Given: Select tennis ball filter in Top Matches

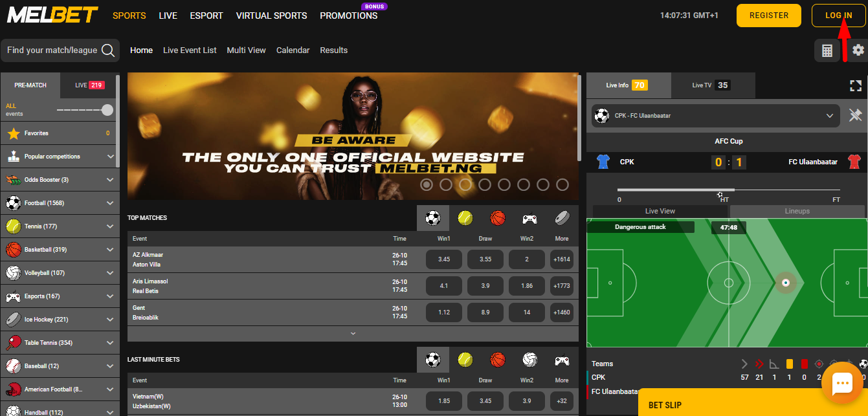Looking at the screenshot, I should 465,218.
